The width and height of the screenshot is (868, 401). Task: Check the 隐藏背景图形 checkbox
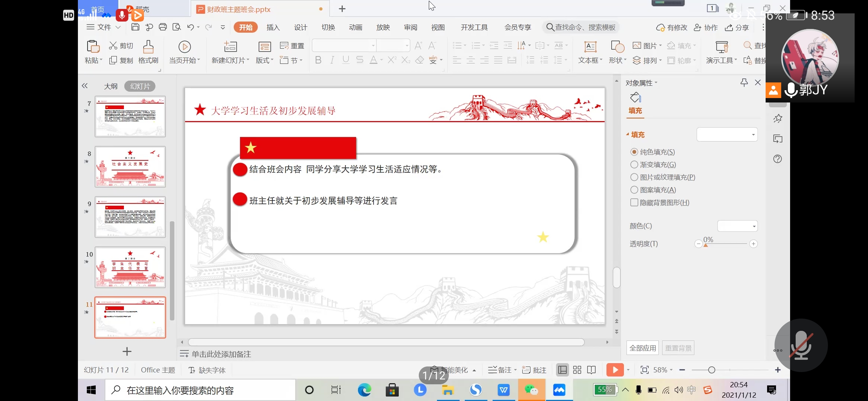pyautogui.click(x=634, y=203)
